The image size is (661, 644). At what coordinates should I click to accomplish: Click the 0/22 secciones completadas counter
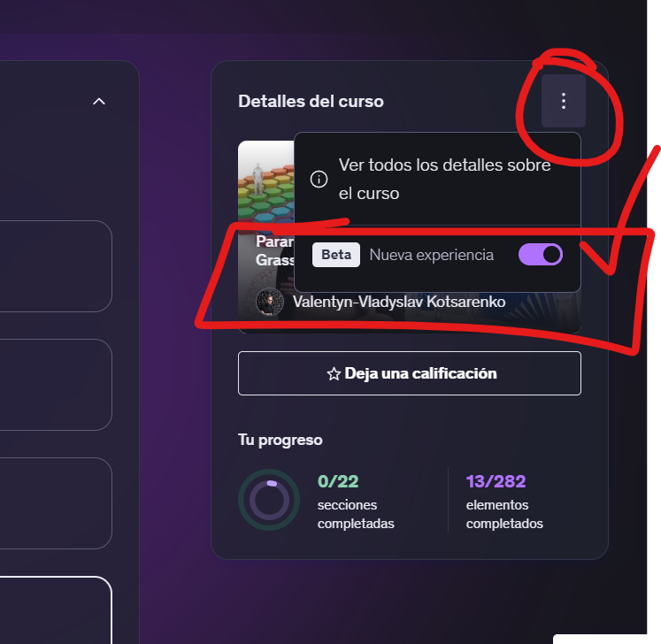[x=356, y=501]
